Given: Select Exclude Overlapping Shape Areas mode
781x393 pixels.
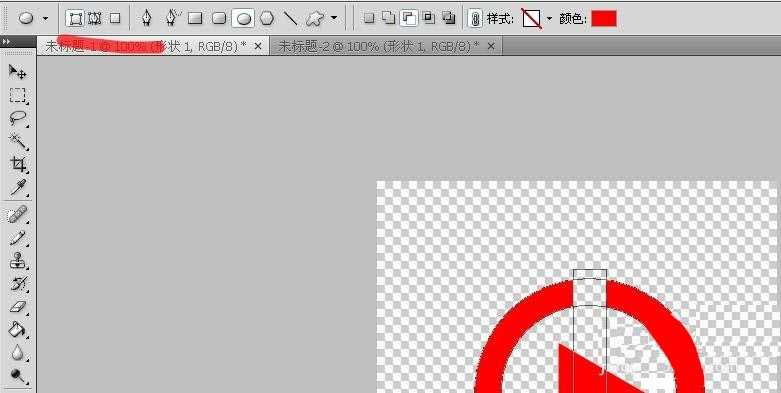Looking at the screenshot, I should click(449, 19).
